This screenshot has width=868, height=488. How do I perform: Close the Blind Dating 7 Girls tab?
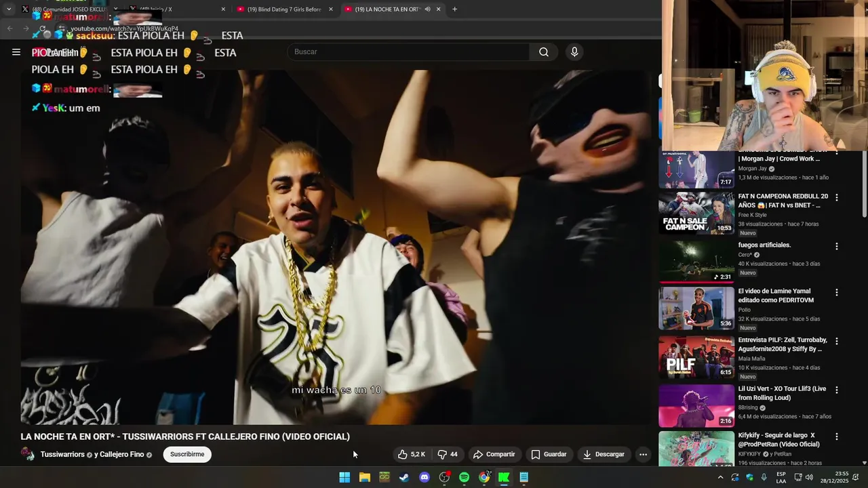[331, 9]
